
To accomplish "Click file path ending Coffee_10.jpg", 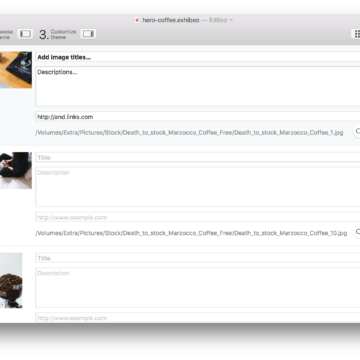I will (x=191, y=233).
